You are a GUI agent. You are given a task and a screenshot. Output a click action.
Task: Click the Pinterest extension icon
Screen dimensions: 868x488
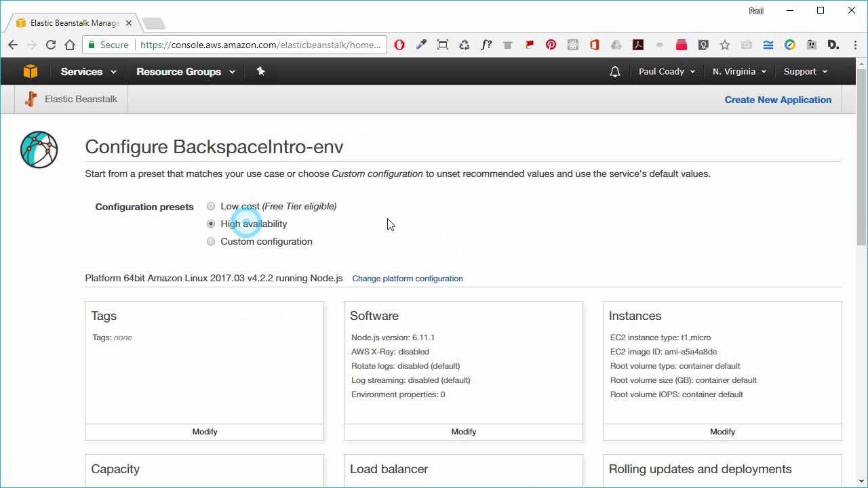[x=551, y=45]
